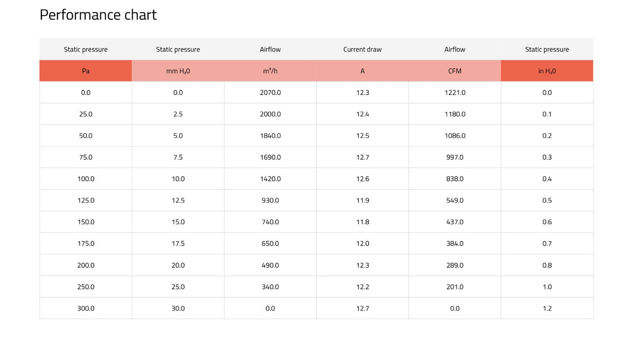This screenshot has height=353, width=644.
Task: Select the 1221.0 CFM value
Action: point(455,92)
